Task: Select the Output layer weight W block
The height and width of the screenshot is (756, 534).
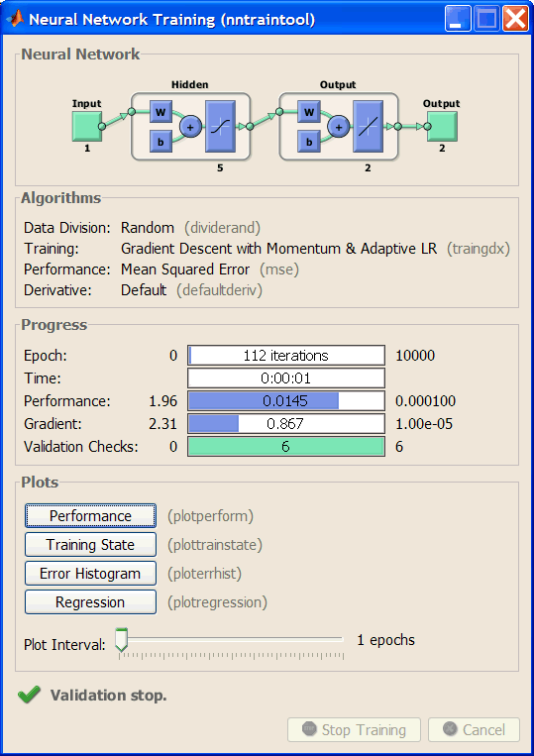Action: (308, 112)
